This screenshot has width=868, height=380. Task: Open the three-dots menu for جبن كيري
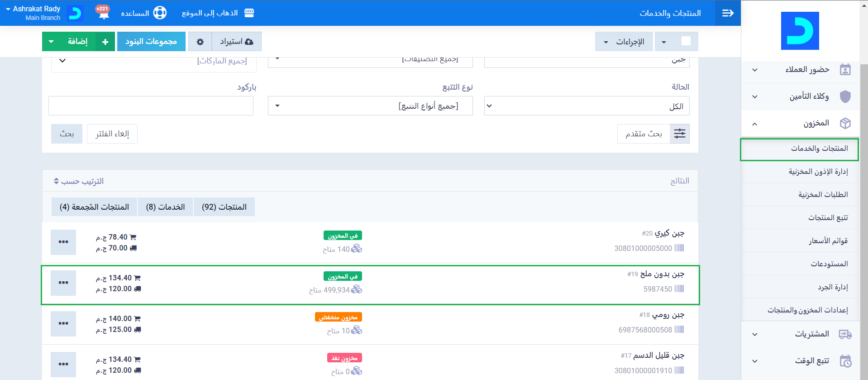pyautogui.click(x=63, y=242)
